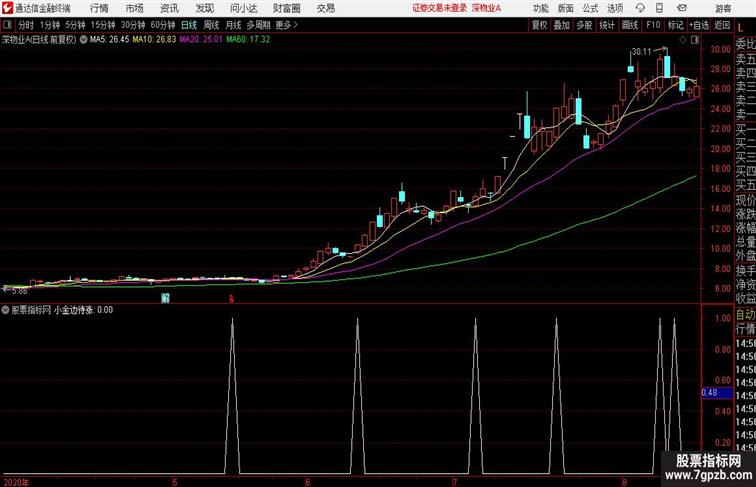Switch to the 5分钟 period
Screen dimensions: 756x487
(75, 25)
